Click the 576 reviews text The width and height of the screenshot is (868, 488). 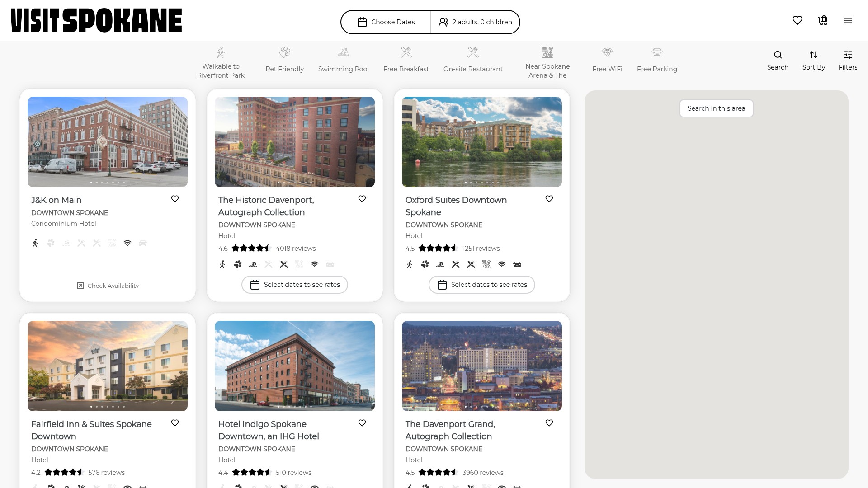pos(107,473)
